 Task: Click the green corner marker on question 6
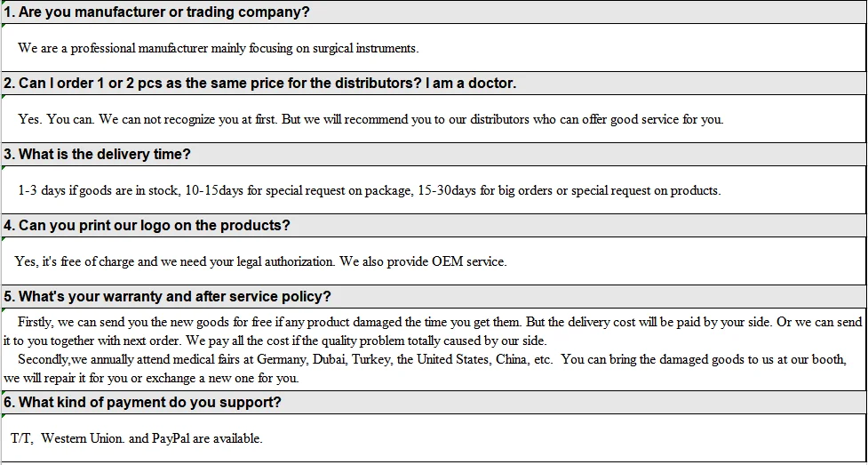(4, 394)
